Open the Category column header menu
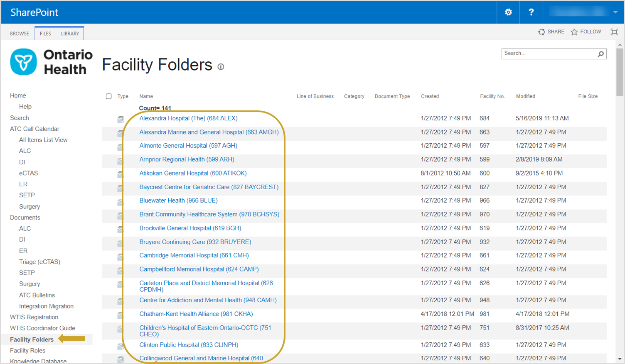This screenshot has height=364, width=625. point(354,96)
